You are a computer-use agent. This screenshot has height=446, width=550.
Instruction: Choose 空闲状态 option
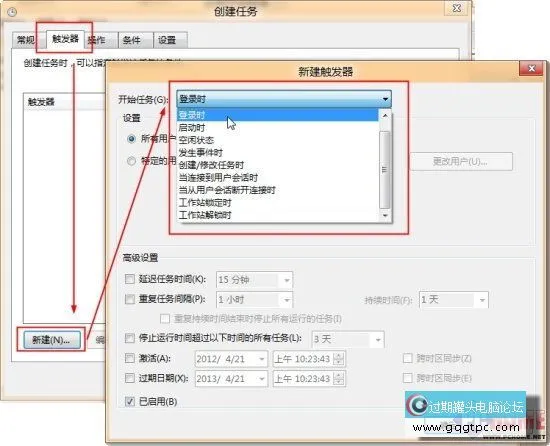[278, 140]
